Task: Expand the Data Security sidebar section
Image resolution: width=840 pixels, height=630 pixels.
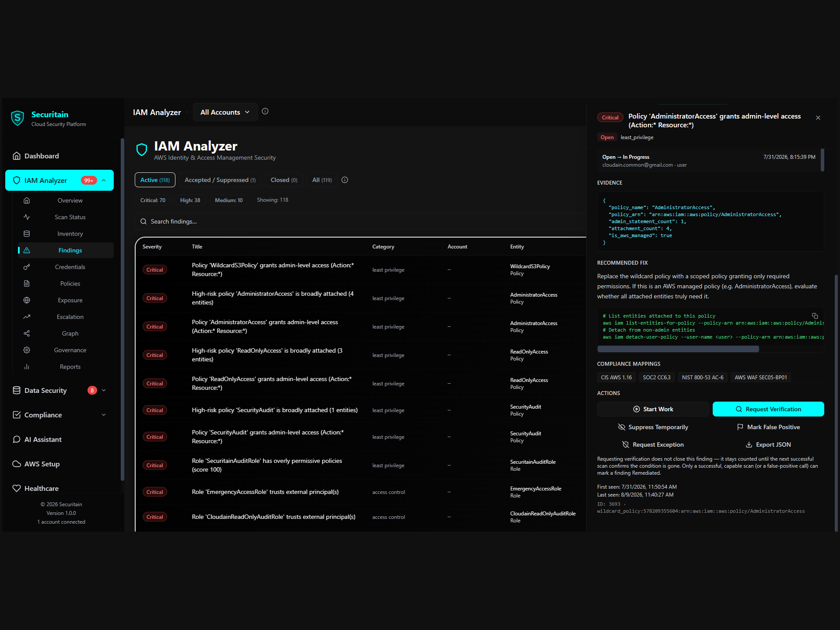Action: [x=104, y=391]
